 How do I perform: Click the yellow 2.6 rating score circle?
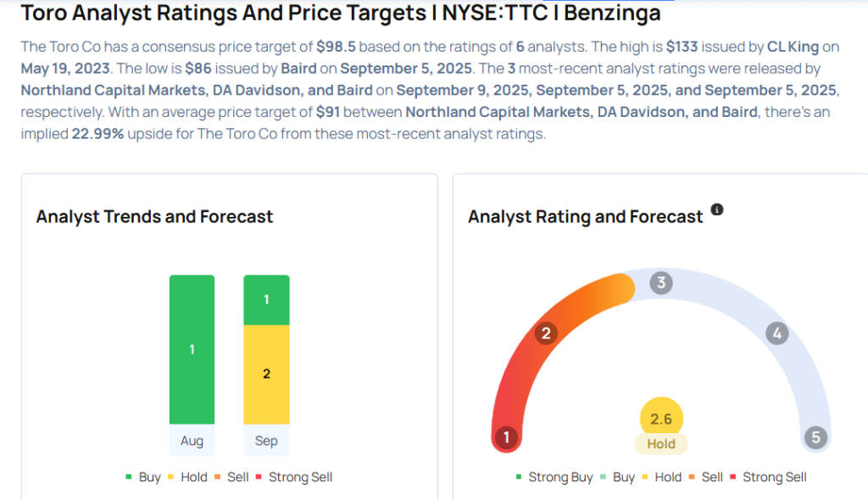point(661,419)
